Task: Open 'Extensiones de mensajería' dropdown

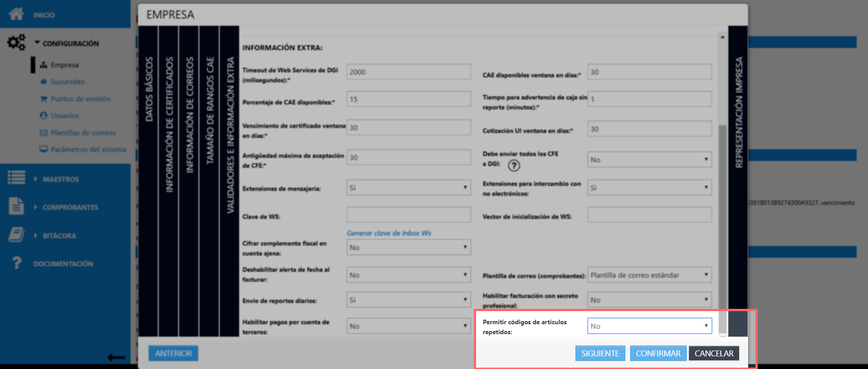Action: tap(408, 188)
